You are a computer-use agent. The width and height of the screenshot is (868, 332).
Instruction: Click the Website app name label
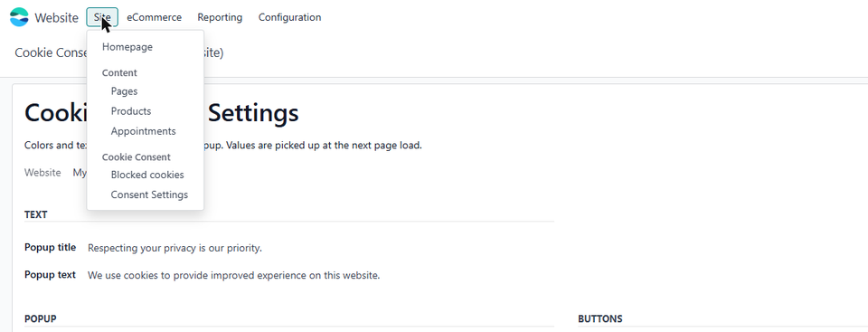coord(56,18)
